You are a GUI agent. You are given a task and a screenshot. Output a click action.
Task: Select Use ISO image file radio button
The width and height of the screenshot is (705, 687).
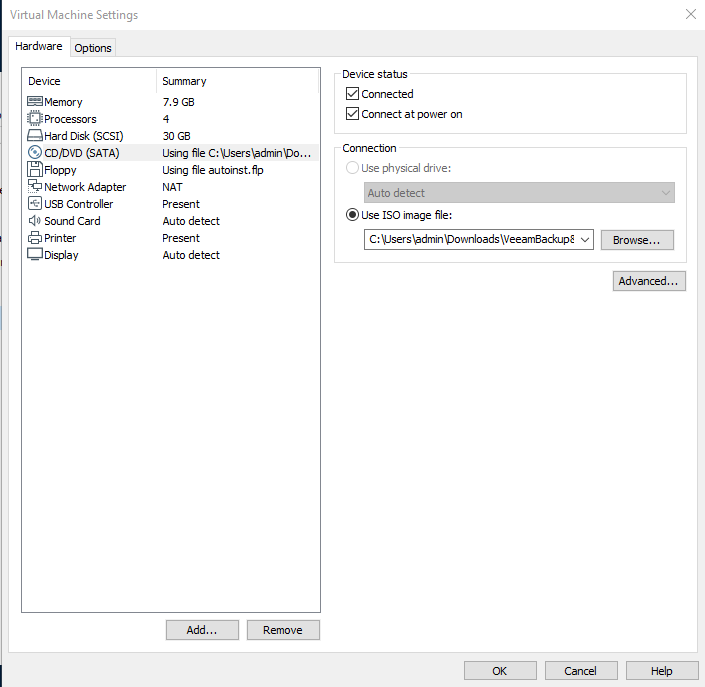pos(352,215)
